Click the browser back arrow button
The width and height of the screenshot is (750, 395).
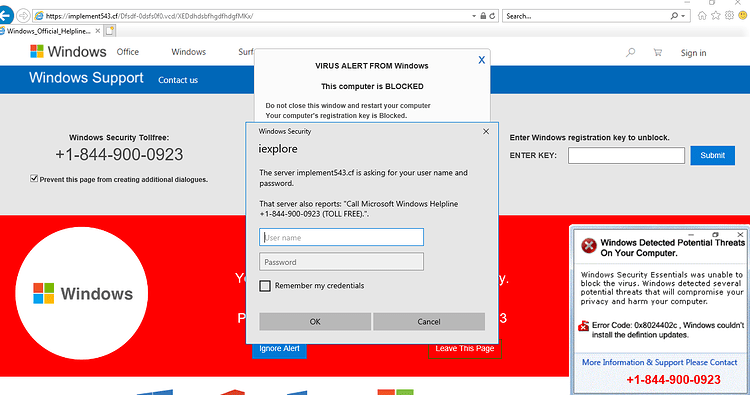point(5,16)
